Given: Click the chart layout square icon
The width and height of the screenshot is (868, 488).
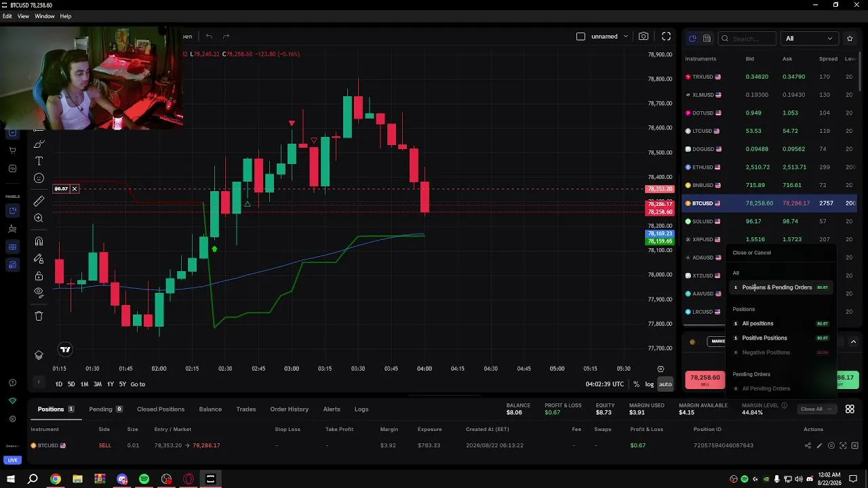Looking at the screenshot, I should [x=580, y=37].
